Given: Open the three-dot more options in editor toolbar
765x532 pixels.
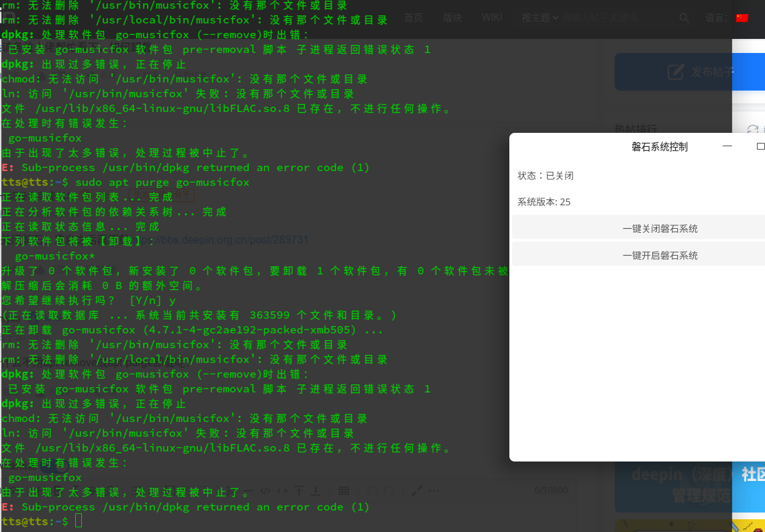Looking at the screenshot, I should (433, 490).
